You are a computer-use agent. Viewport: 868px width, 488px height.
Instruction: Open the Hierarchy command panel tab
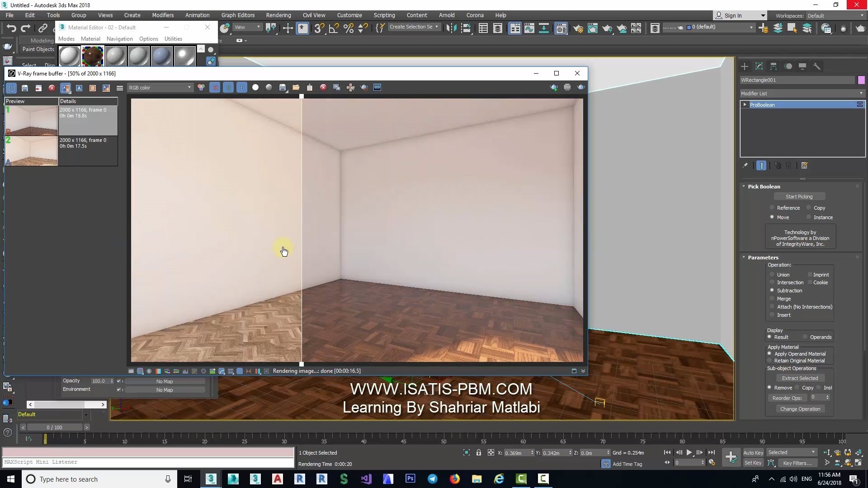pos(774,66)
